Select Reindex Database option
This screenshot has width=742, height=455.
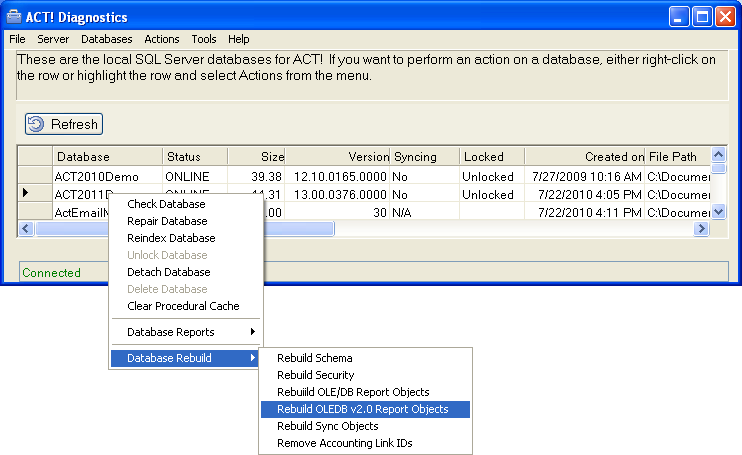coord(186,238)
